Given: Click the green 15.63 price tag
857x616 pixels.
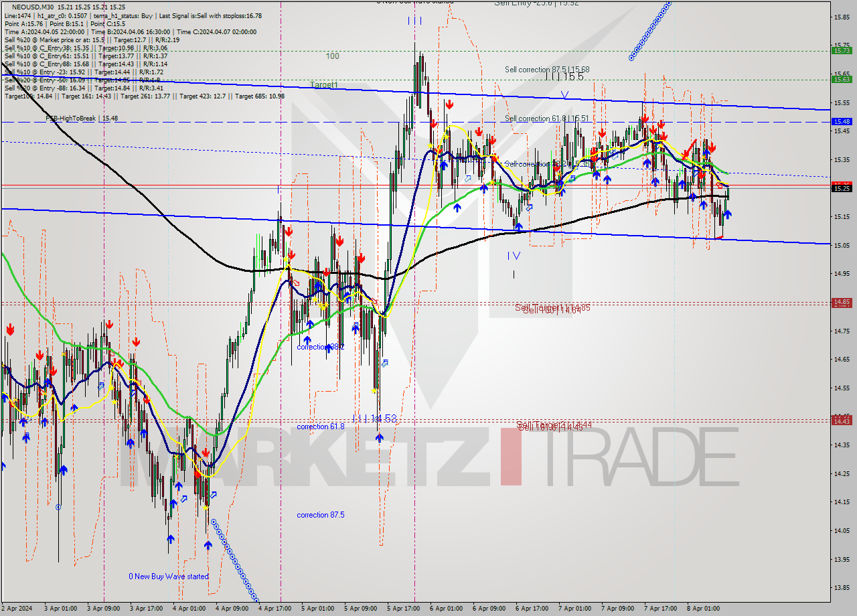Looking at the screenshot, I should pyautogui.click(x=841, y=79).
